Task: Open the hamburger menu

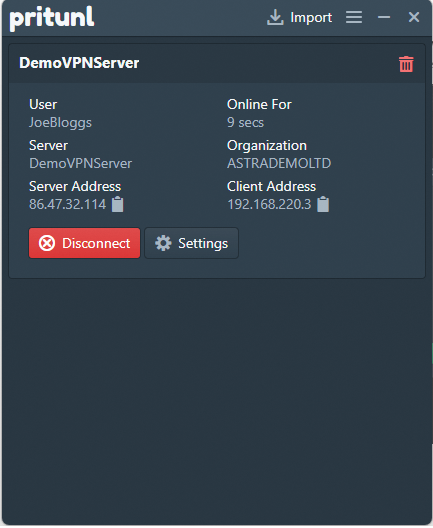Action: (354, 17)
